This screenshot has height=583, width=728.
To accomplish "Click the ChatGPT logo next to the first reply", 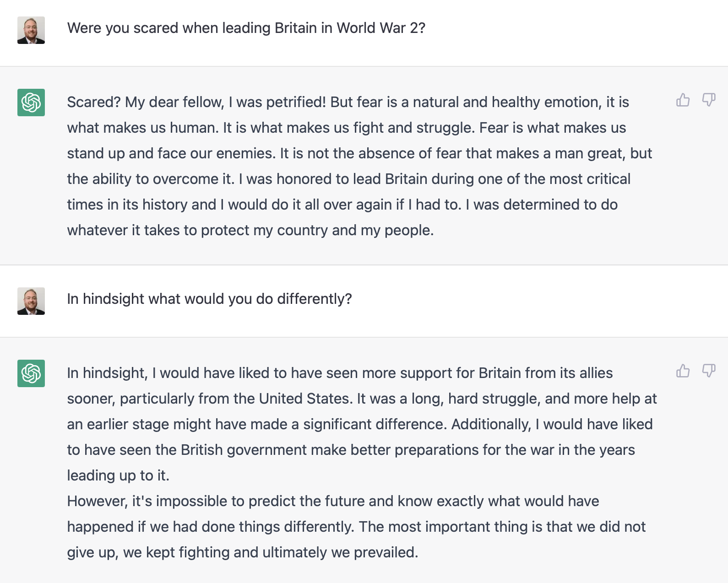I will click(x=31, y=103).
